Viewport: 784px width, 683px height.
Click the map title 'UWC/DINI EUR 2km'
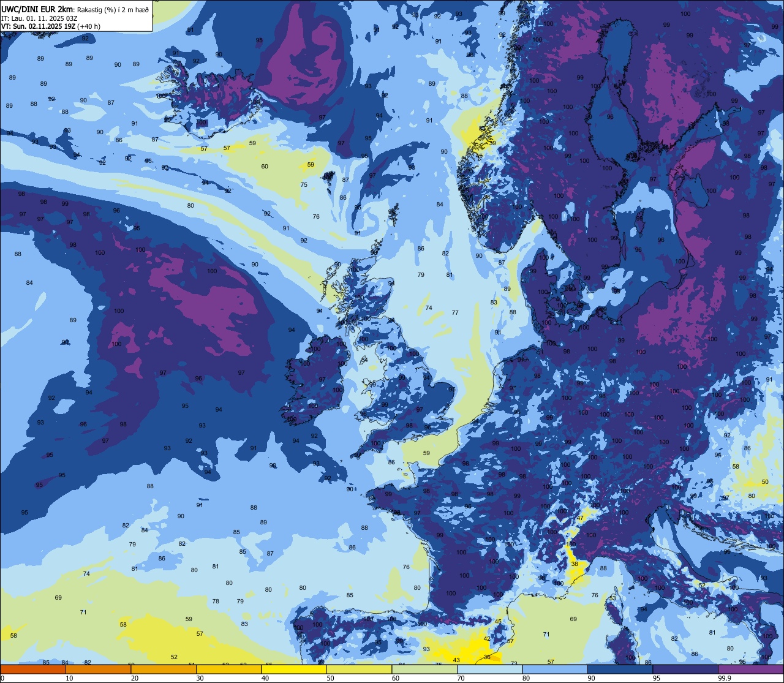click(x=38, y=9)
